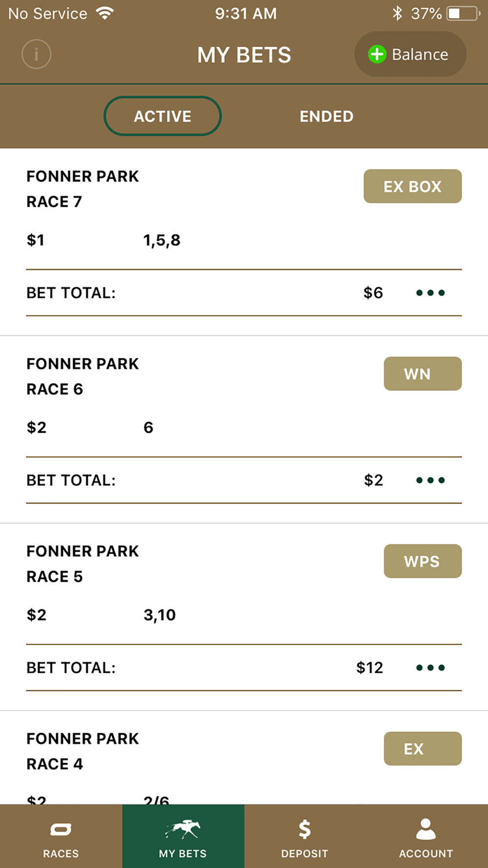Screen dimensions: 488x868
Task: Tap the Wi-Fi status icon
Action: pos(105,13)
